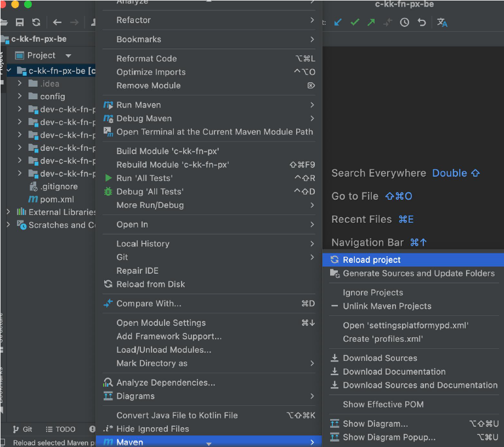Click the Download Documentation arrow icon
The width and height of the screenshot is (504, 447).
[335, 371]
